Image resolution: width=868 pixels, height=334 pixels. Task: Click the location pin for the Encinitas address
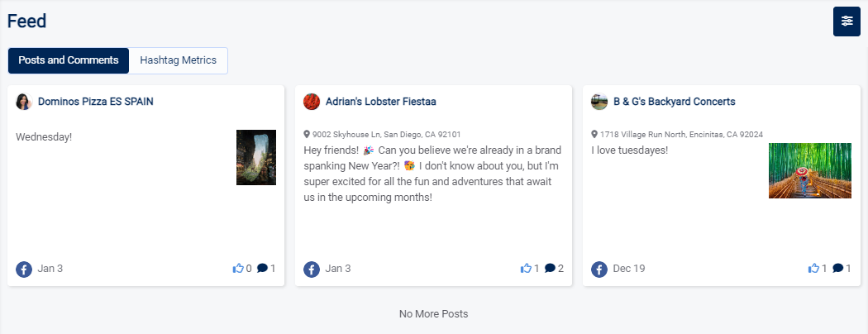(595, 134)
